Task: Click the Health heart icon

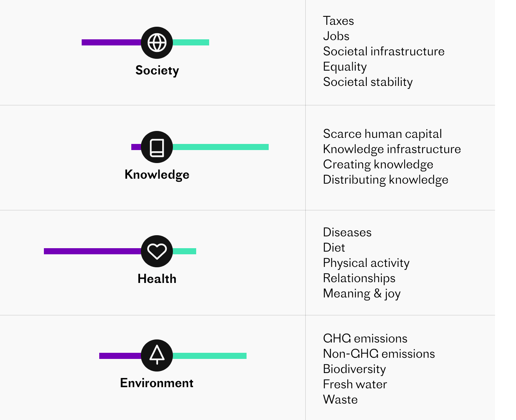Action: [x=157, y=251]
